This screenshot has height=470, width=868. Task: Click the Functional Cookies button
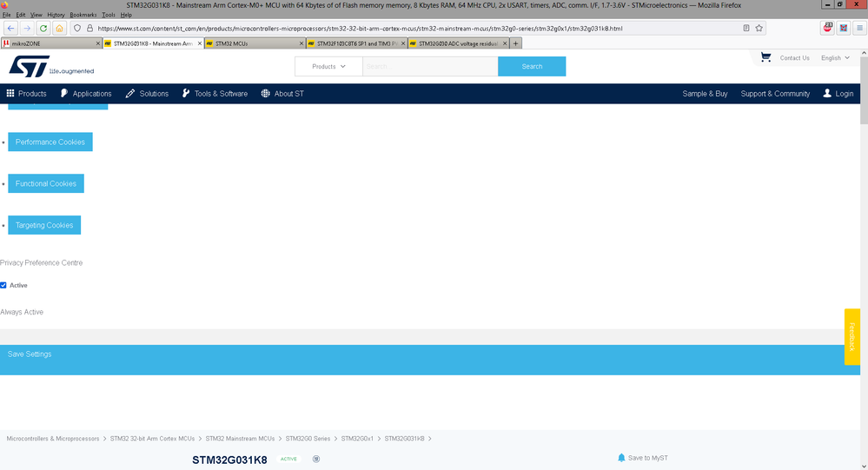tap(46, 183)
